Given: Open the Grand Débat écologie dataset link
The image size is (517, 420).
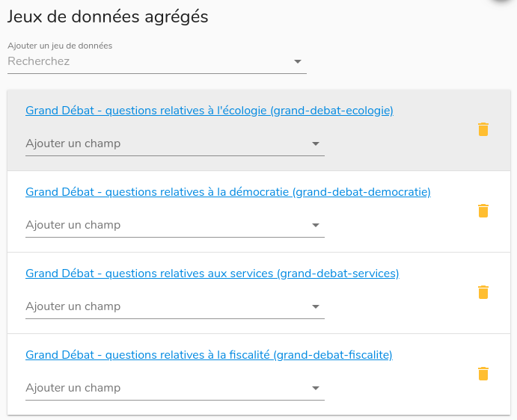Looking at the screenshot, I should (x=209, y=111).
